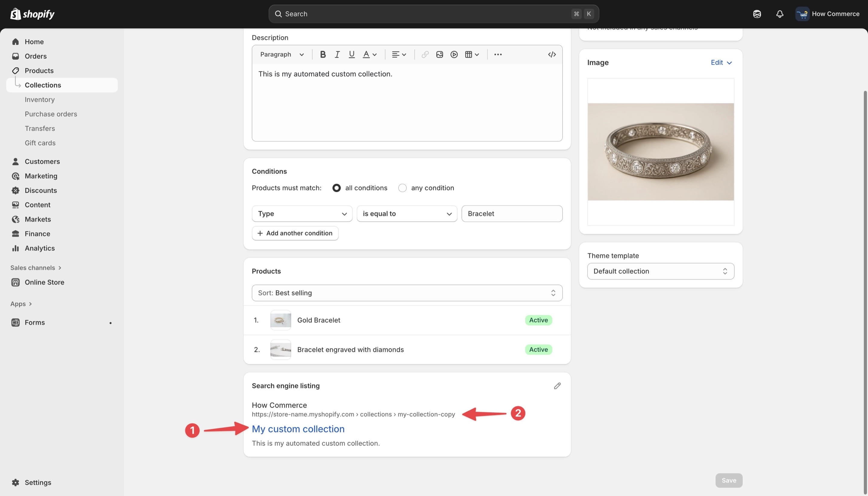Click the Forms app icon
The image size is (868, 496).
pyautogui.click(x=15, y=323)
